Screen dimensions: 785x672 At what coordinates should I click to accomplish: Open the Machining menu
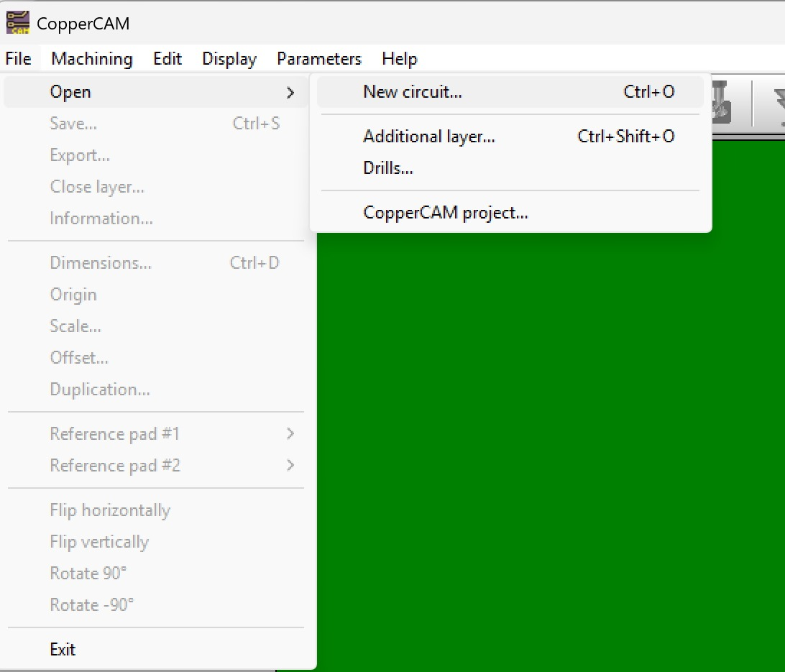(x=92, y=59)
